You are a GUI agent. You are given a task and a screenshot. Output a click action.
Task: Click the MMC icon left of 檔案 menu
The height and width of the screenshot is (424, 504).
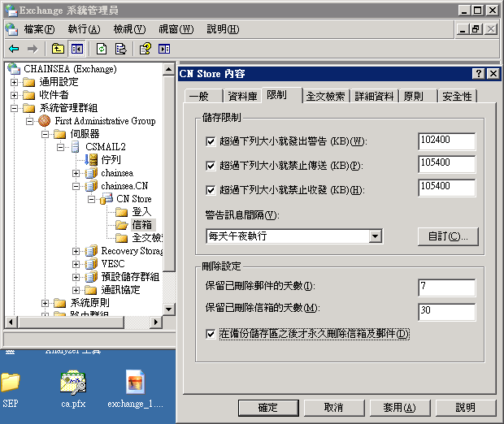click(11, 29)
